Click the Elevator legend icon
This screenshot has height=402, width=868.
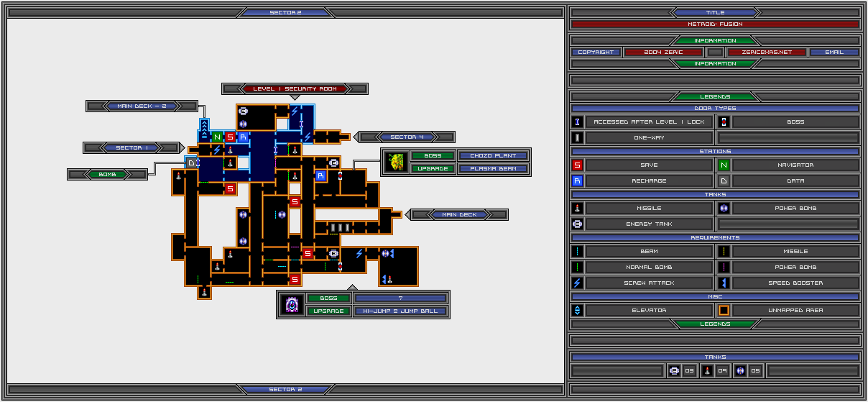tap(577, 311)
